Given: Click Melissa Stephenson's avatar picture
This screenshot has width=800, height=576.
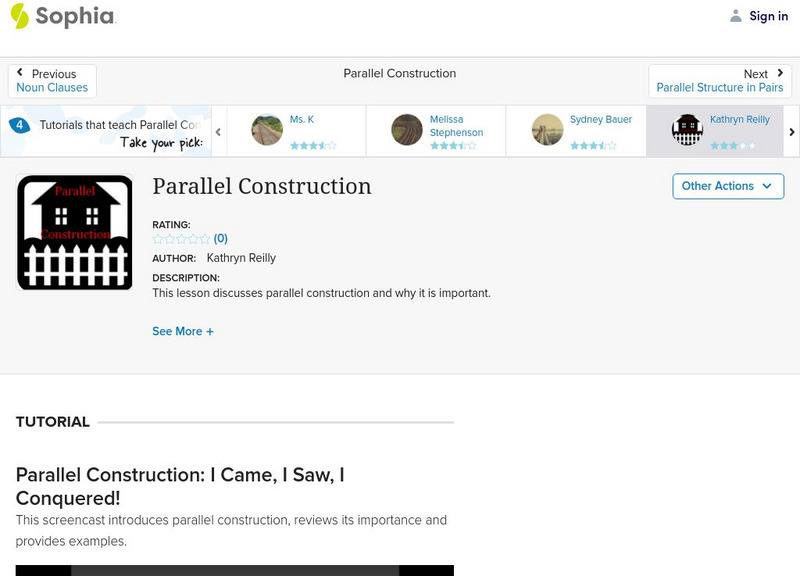Looking at the screenshot, I should coord(407,130).
